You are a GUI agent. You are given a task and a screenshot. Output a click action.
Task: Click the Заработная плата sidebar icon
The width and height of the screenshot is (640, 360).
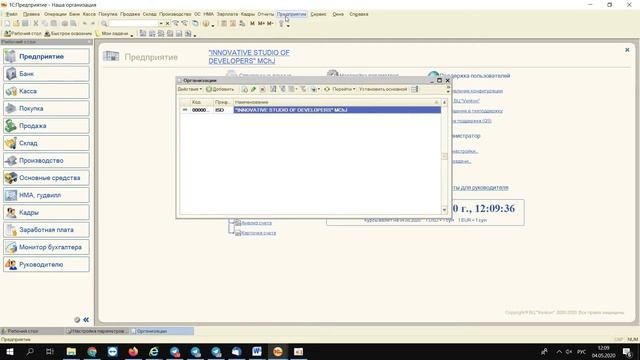[11, 230]
